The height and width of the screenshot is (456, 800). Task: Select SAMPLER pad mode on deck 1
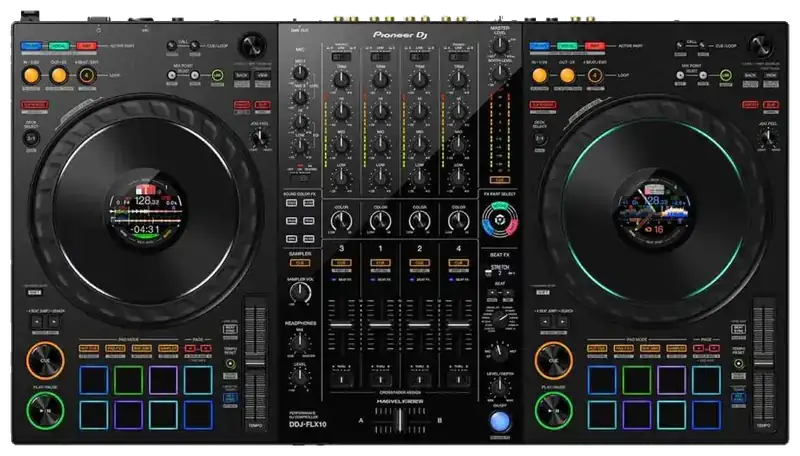pos(168,348)
